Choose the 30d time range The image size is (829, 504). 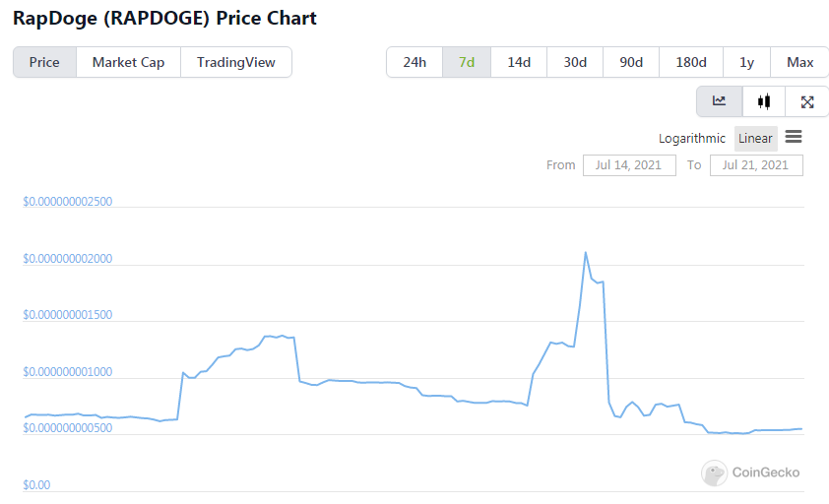tap(575, 62)
